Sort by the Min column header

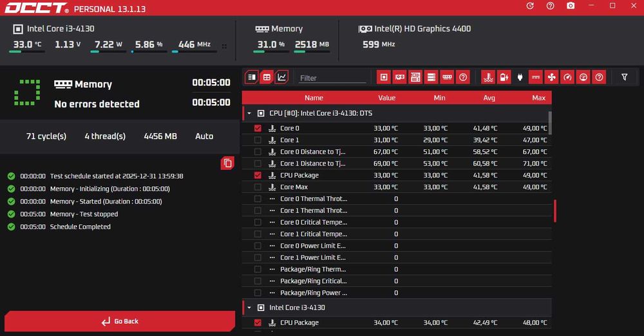[439, 98]
